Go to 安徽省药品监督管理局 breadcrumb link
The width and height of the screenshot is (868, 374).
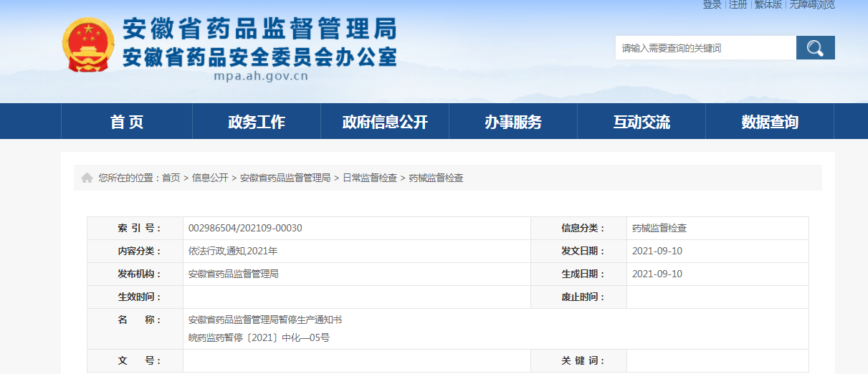[x=285, y=178]
